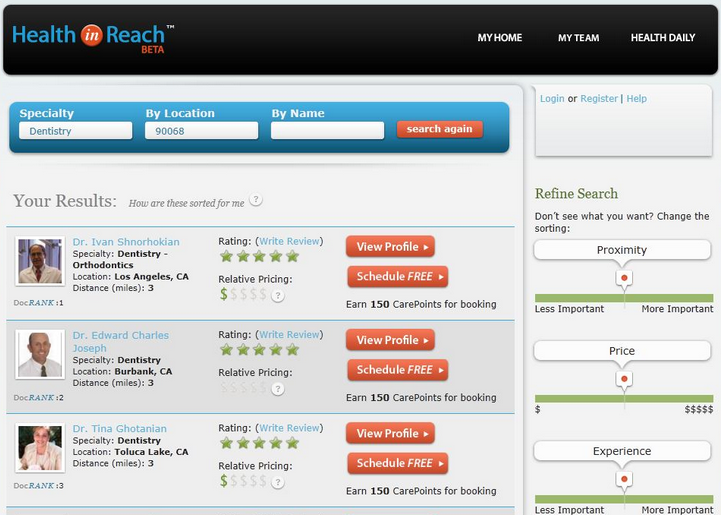Click 'How are these sorted for me' text
This screenshot has height=515, width=721.
(186, 203)
